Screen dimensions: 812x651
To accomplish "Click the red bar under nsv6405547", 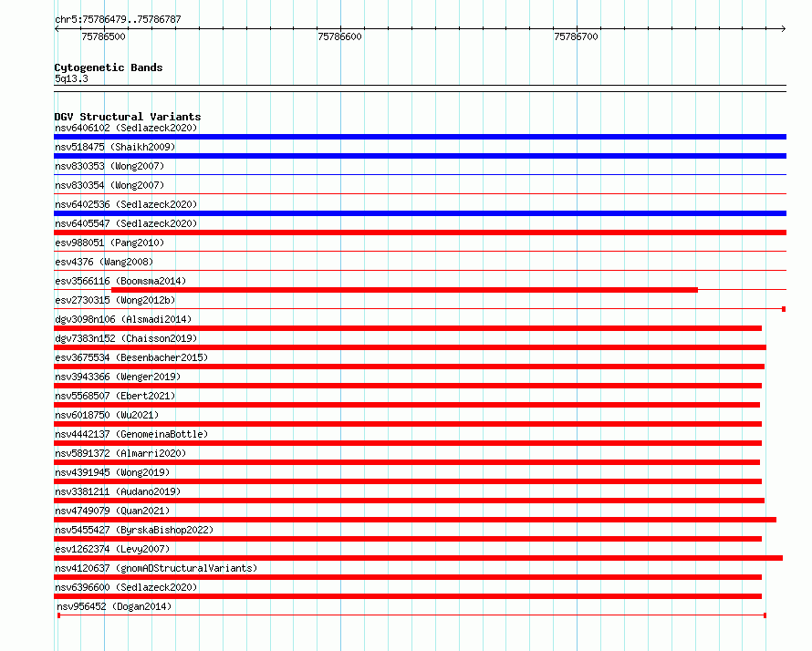I will [x=420, y=232].
